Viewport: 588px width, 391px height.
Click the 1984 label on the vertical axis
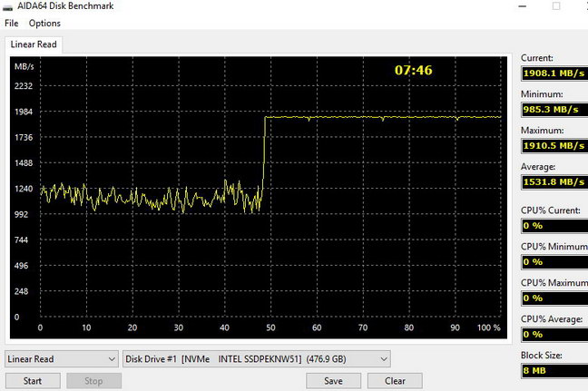point(24,112)
